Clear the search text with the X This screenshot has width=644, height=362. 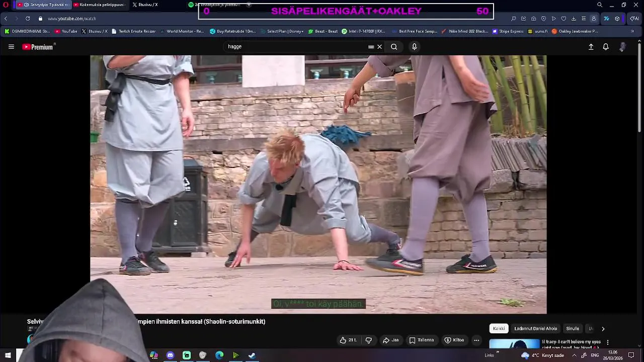tap(380, 47)
